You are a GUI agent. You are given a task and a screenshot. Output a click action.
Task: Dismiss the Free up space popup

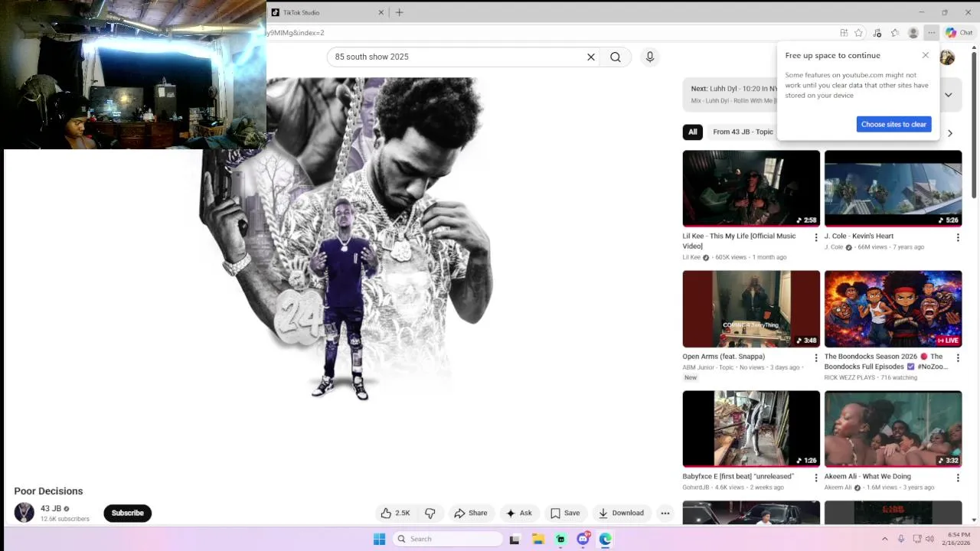pos(926,55)
